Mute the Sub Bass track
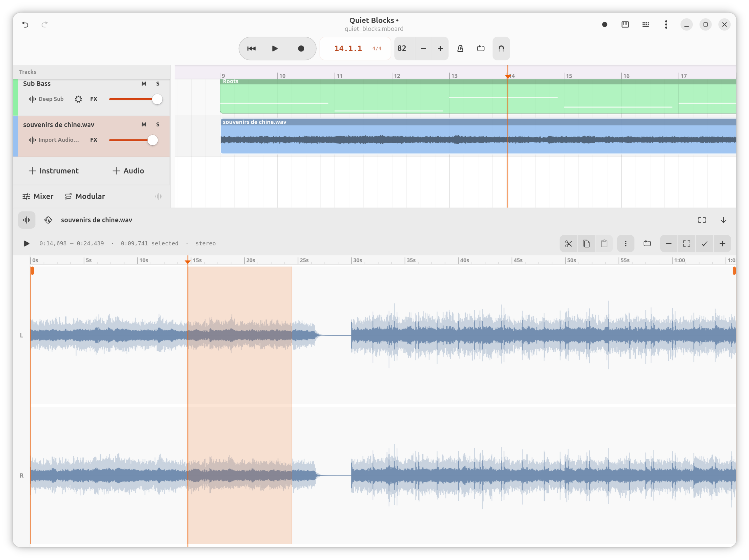 coord(144,84)
